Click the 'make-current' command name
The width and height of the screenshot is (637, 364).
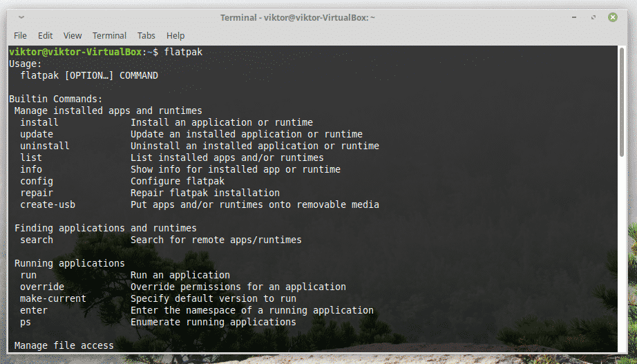click(x=53, y=299)
